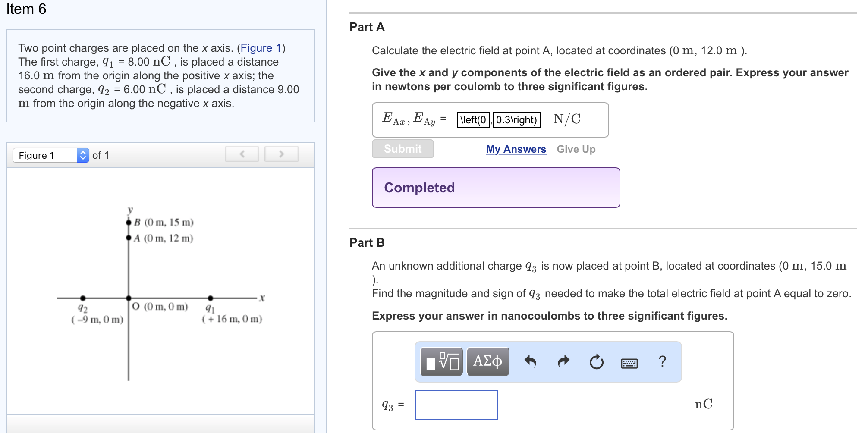Expand the Completed status box

click(x=495, y=188)
